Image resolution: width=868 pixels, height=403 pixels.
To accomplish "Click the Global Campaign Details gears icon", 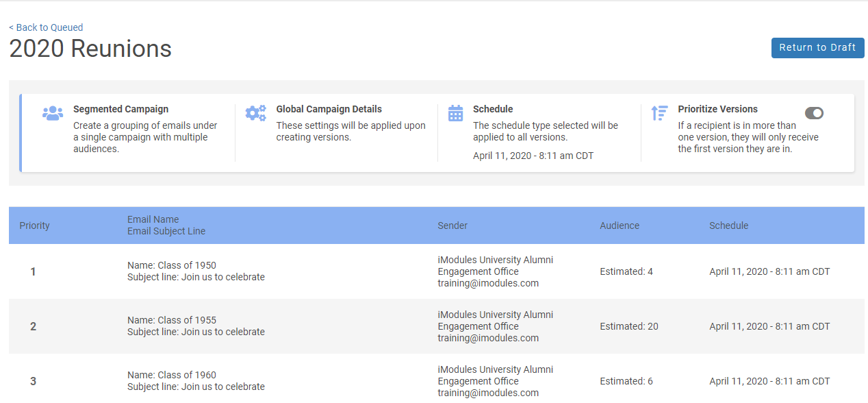I will 255,113.
